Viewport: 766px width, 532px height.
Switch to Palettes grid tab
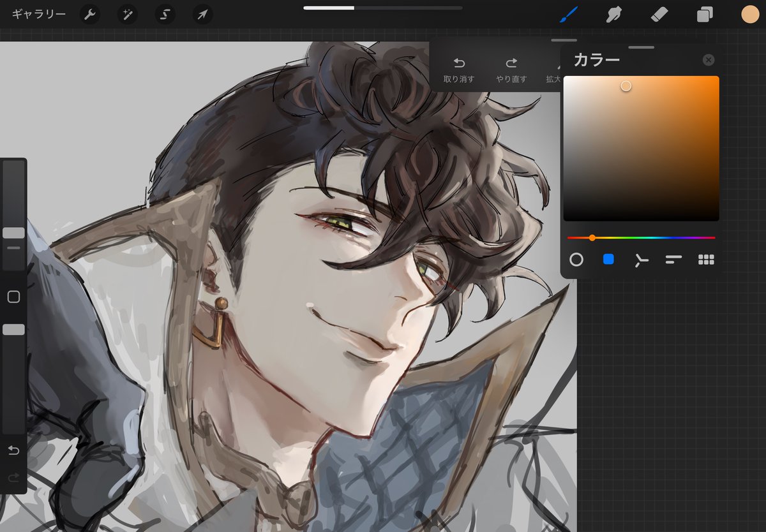point(706,260)
